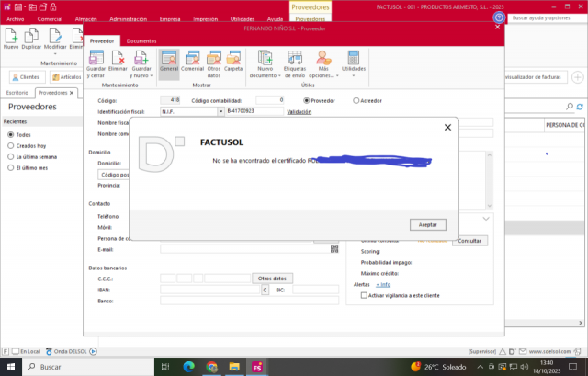Enable Activar vigilancia a este cliente
The image size is (588, 376).
[x=364, y=295]
